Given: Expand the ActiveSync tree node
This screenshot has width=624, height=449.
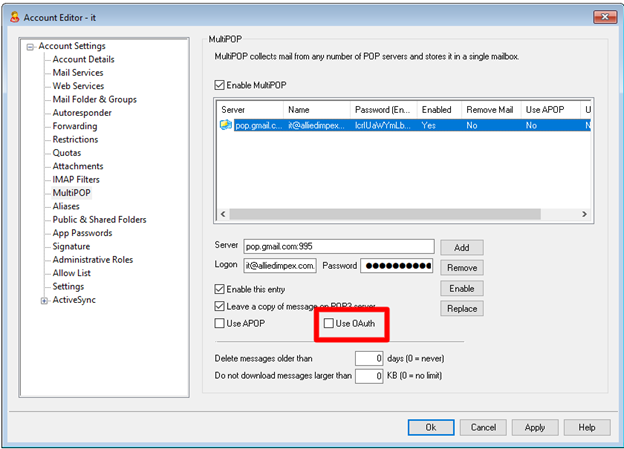Looking at the screenshot, I should tap(44, 300).
